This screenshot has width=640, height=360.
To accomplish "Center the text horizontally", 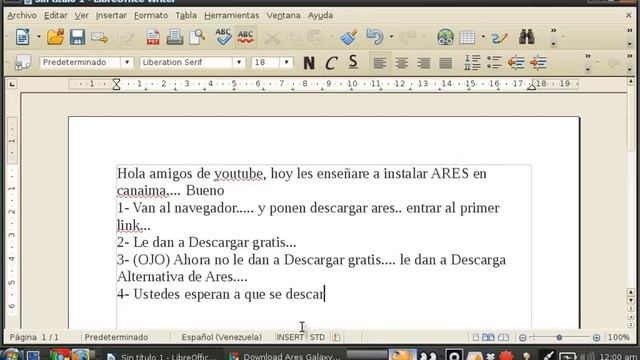I will click(402, 63).
